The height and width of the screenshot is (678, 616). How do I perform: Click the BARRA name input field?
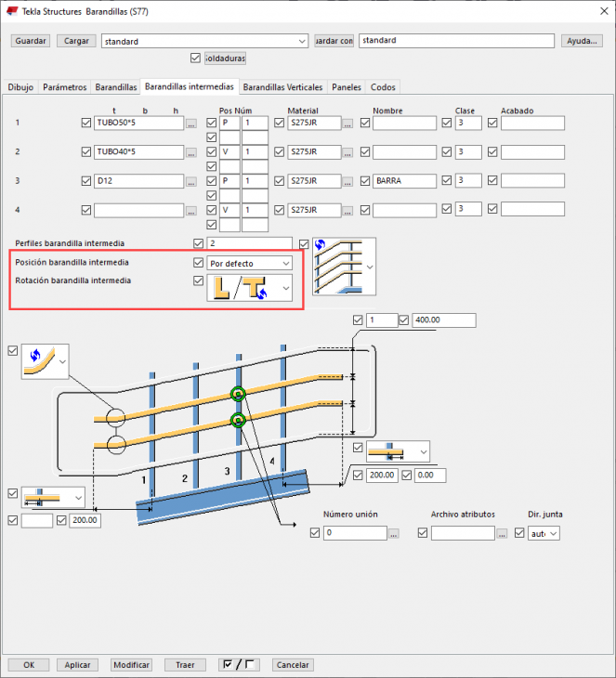(404, 181)
